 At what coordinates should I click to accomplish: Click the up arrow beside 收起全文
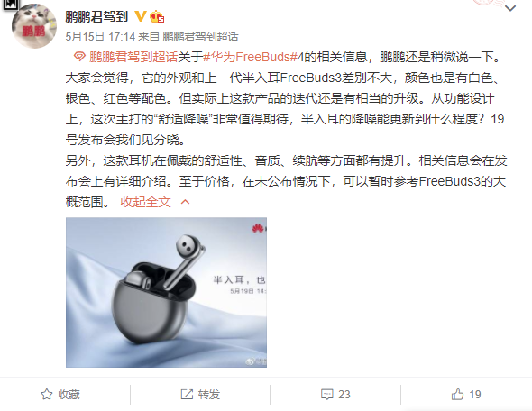coord(185,202)
